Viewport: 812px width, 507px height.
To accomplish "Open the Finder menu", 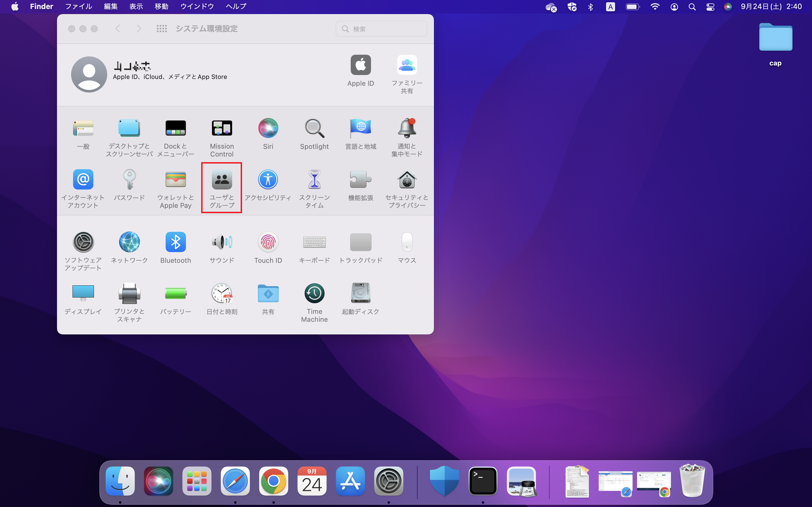I will tap(41, 6).
